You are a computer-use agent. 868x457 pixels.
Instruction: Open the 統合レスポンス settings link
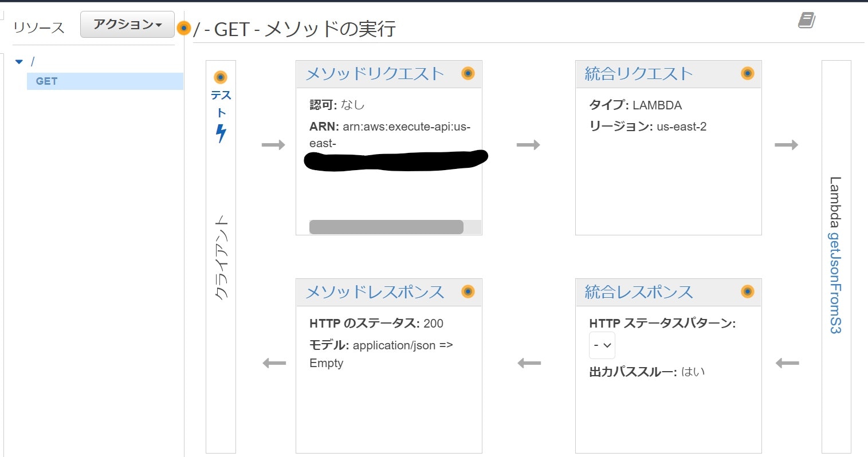click(639, 291)
